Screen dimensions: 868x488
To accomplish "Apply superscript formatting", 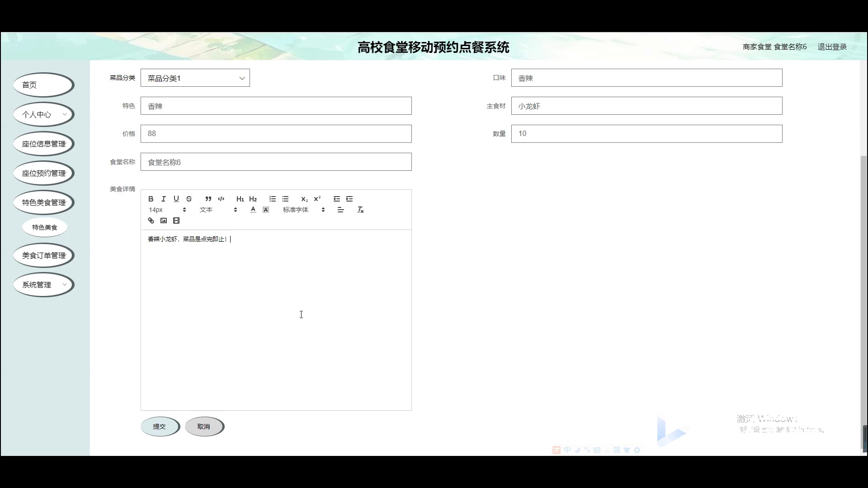I will pos(317,199).
